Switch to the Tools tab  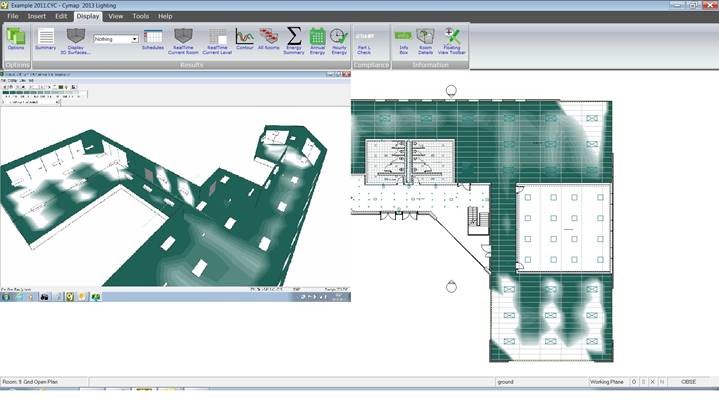(140, 16)
